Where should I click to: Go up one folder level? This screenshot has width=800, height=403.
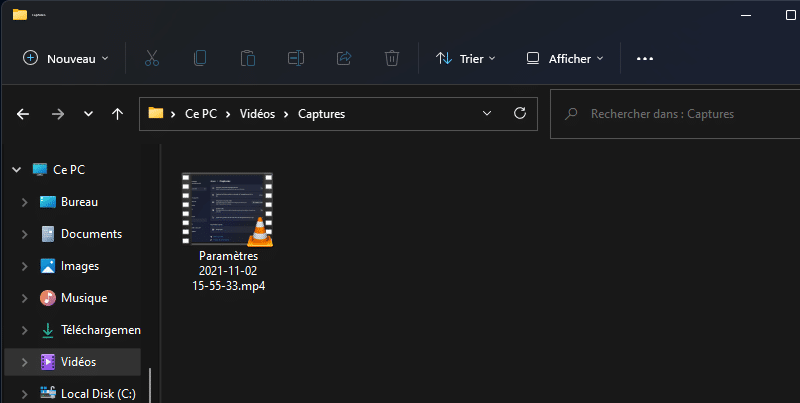tap(118, 114)
